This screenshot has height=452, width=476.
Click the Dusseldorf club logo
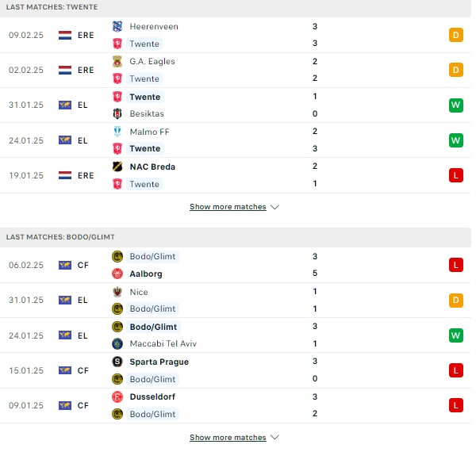(x=117, y=396)
